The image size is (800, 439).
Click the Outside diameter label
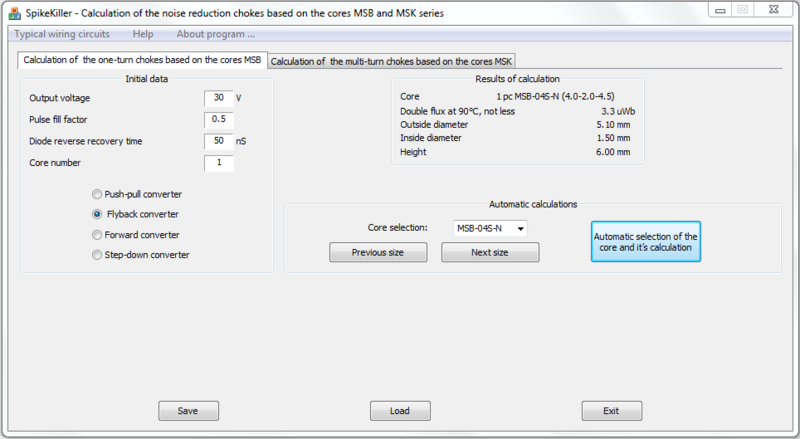[434, 125]
